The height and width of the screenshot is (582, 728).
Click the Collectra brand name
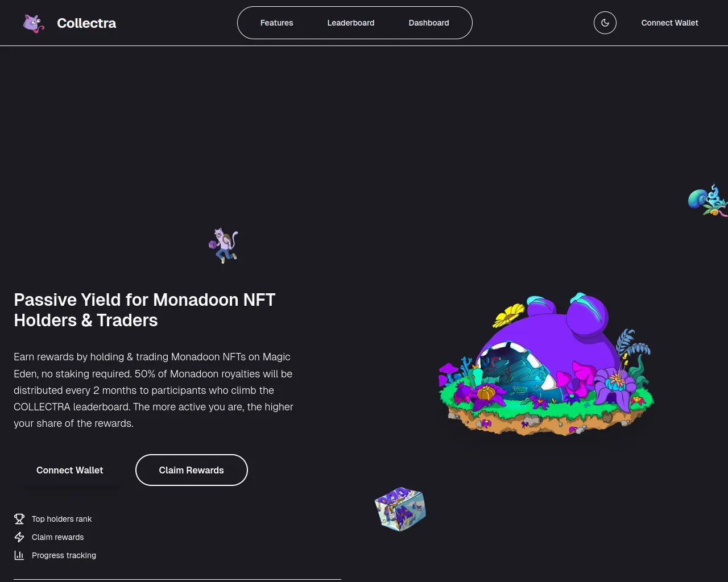86,23
